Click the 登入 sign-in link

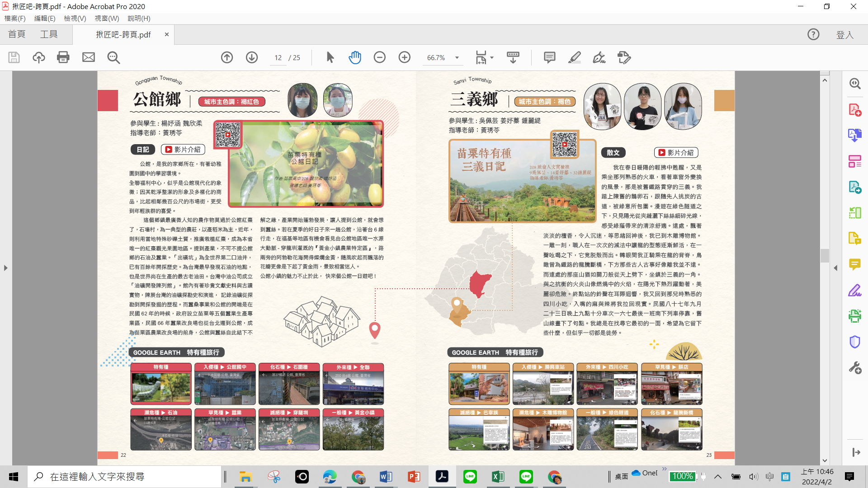coord(844,35)
